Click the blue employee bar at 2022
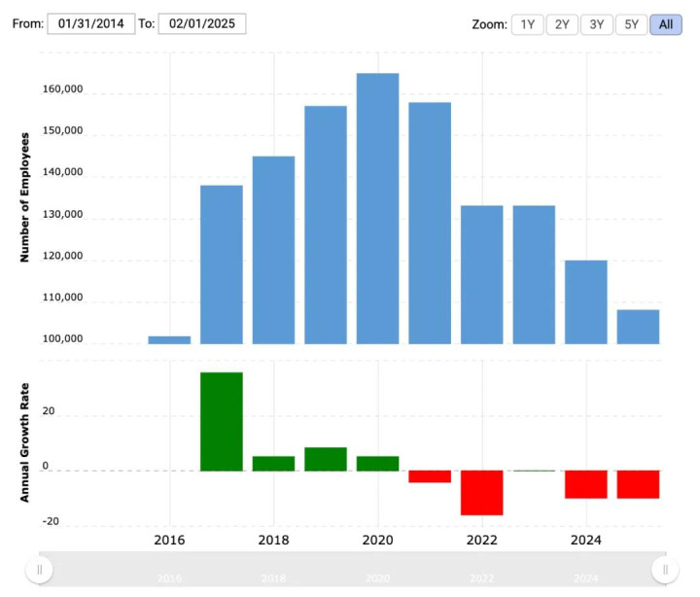700x597 pixels. click(481, 274)
